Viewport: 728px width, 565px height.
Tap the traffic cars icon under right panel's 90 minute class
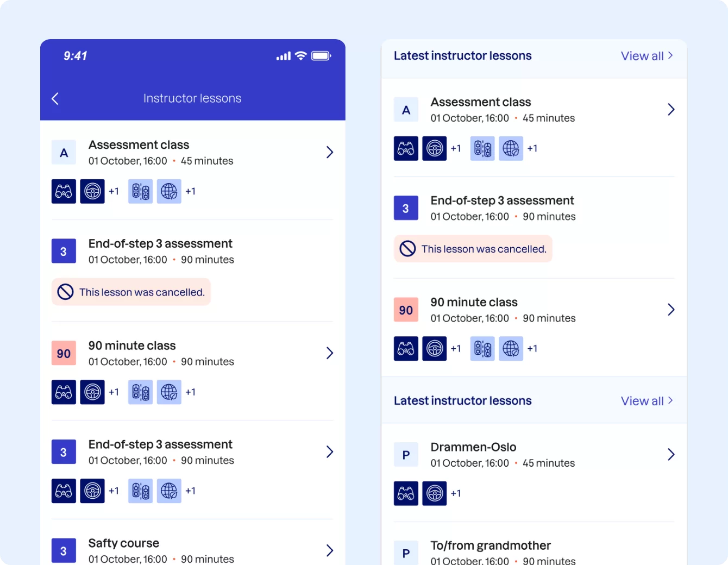coord(482,349)
